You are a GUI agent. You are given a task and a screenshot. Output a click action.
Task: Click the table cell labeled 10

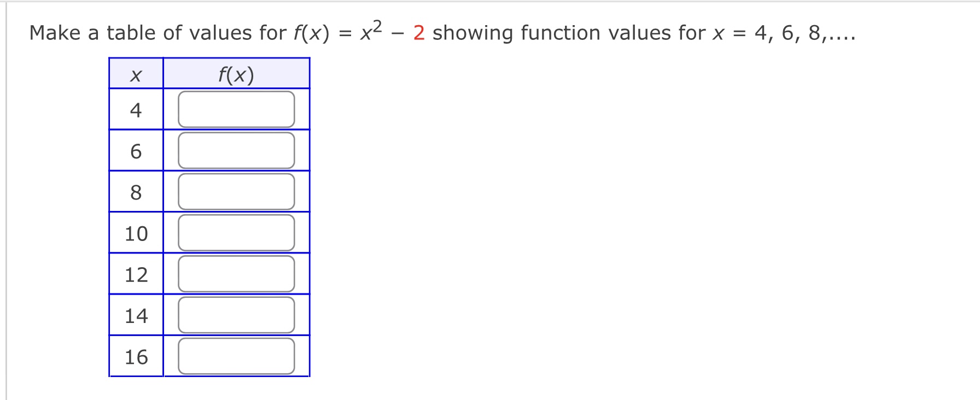point(136,233)
